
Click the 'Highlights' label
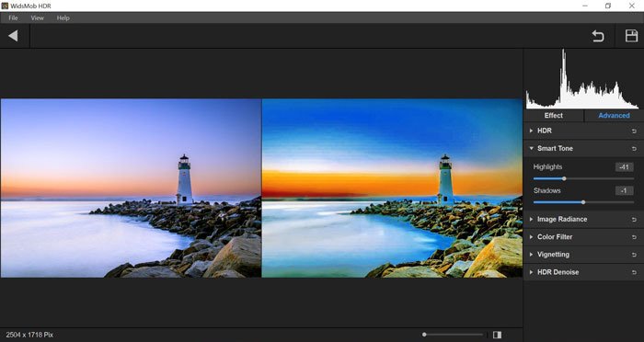(547, 167)
